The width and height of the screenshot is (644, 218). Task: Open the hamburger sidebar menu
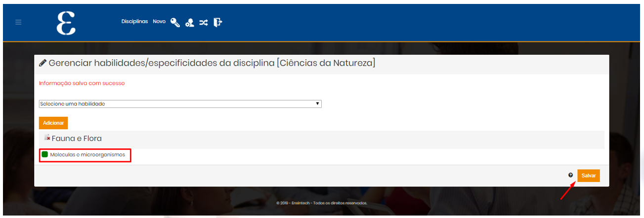(18, 22)
